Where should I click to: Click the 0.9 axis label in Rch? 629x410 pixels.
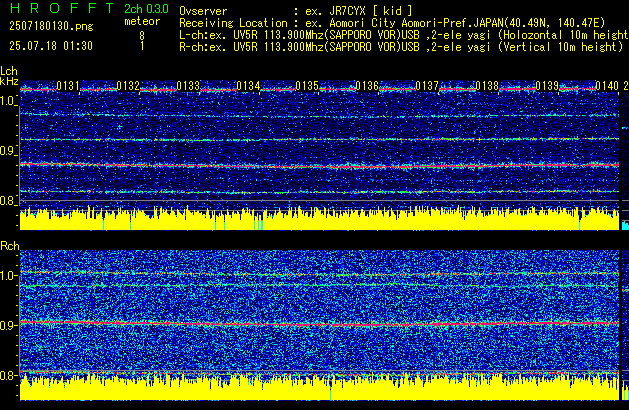pyautogui.click(x=7, y=325)
